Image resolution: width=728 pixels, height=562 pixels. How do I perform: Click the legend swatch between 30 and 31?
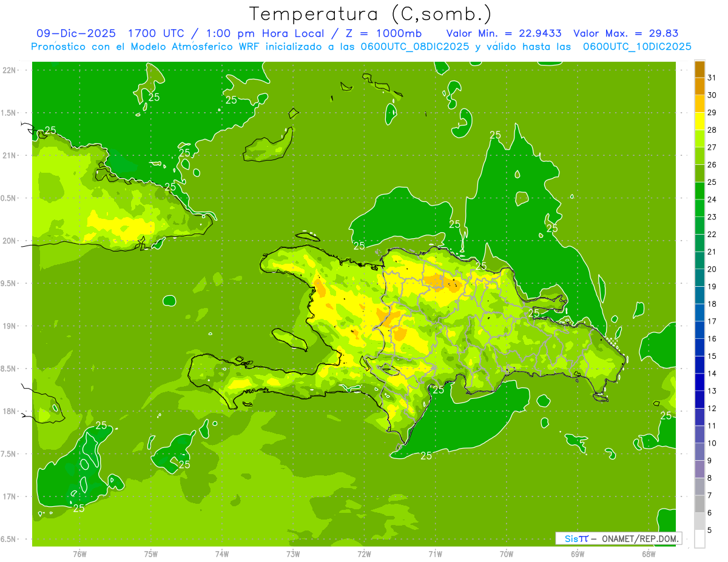(699, 87)
